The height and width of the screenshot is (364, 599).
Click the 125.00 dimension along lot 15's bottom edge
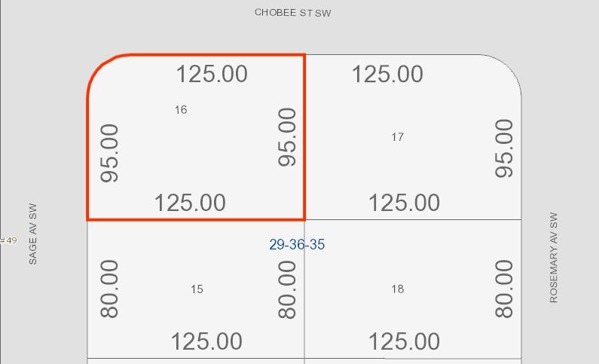[206, 341]
